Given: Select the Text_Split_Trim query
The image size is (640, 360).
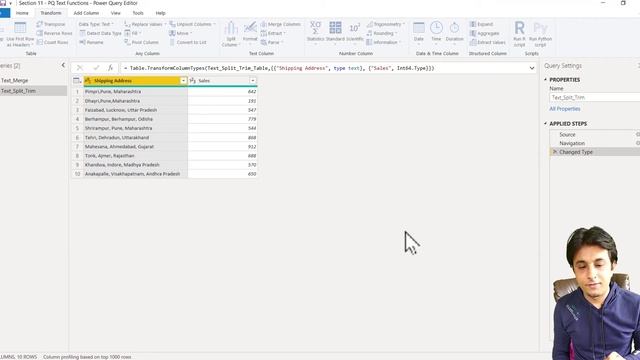Looking at the screenshot, I should click(x=33, y=91).
